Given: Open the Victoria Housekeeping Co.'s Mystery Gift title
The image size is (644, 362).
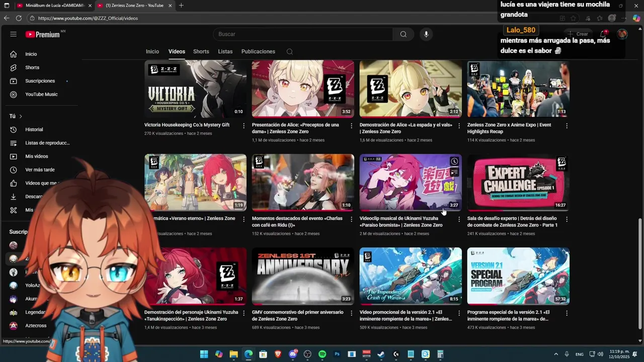Looking at the screenshot, I should (x=187, y=125).
